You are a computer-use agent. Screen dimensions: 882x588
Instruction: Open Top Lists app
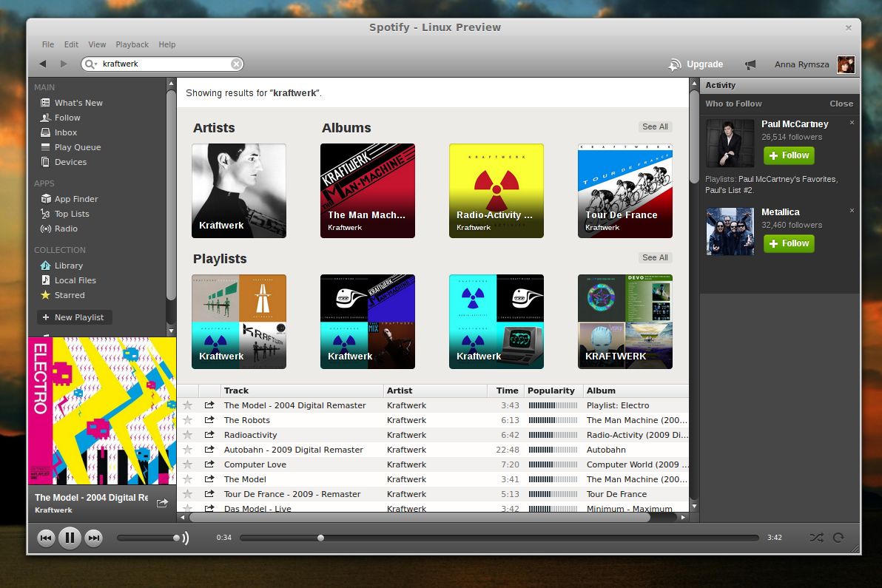click(x=64, y=214)
